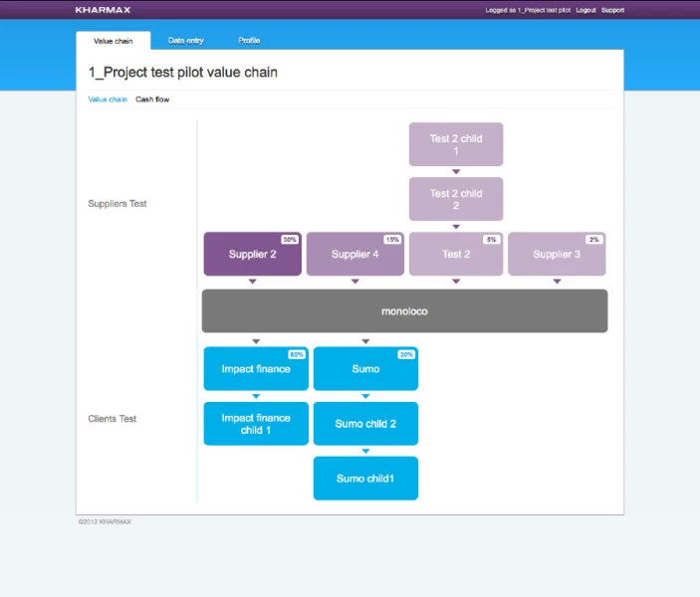
Task: Open the Test 2 child 1 node
Action: pos(456,144)
